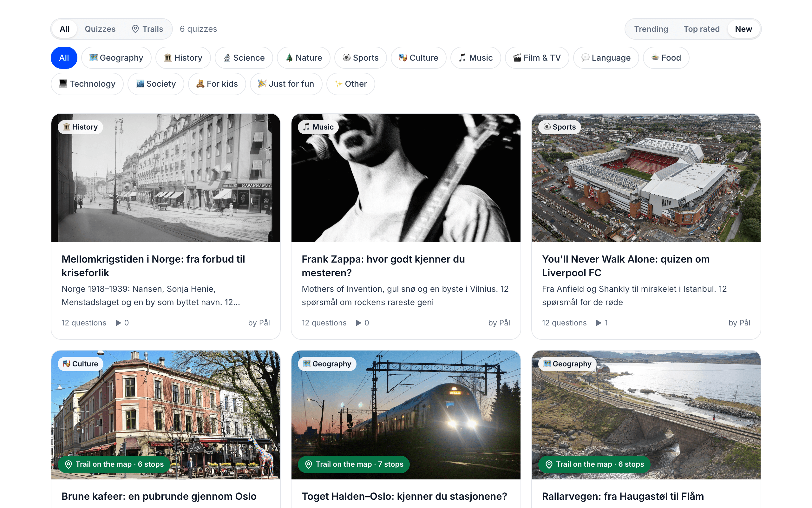
Task: Filter by For kids category
Action: pyautogui.click(x=217, y=84)
